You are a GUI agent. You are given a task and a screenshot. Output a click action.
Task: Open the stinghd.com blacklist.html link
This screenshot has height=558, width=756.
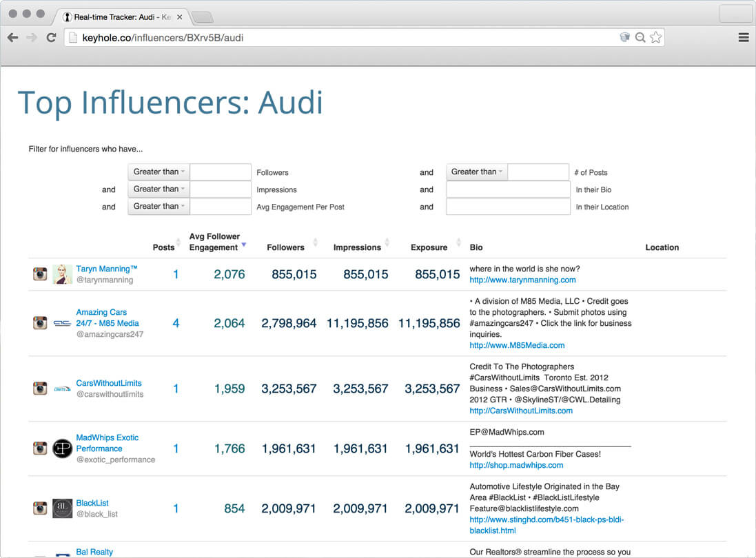(546, 525)
